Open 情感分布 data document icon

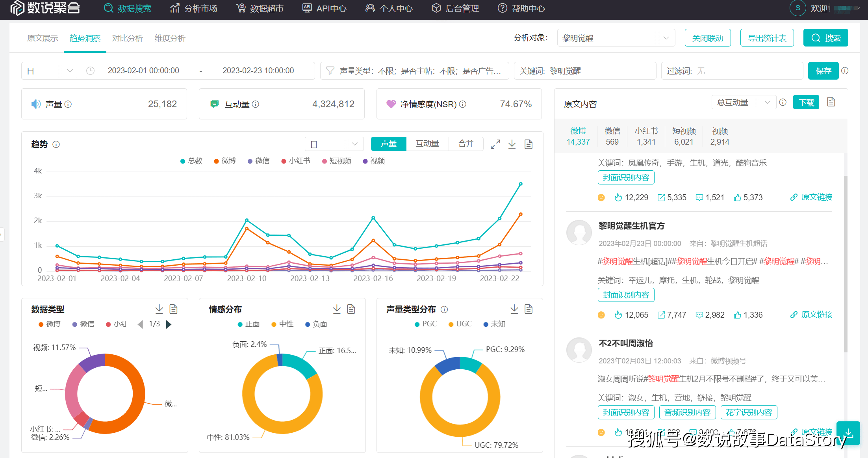click(351, 309)
